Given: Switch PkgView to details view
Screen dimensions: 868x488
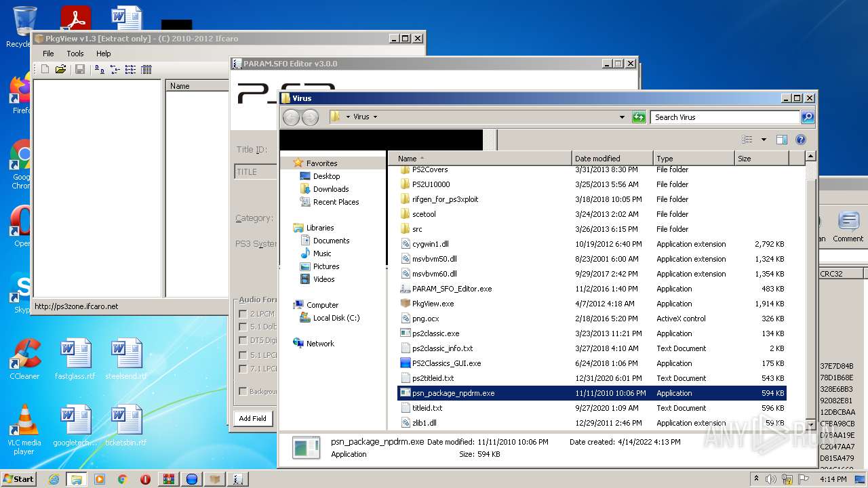Looking at the screenshot, I should [x=146, y=69].
